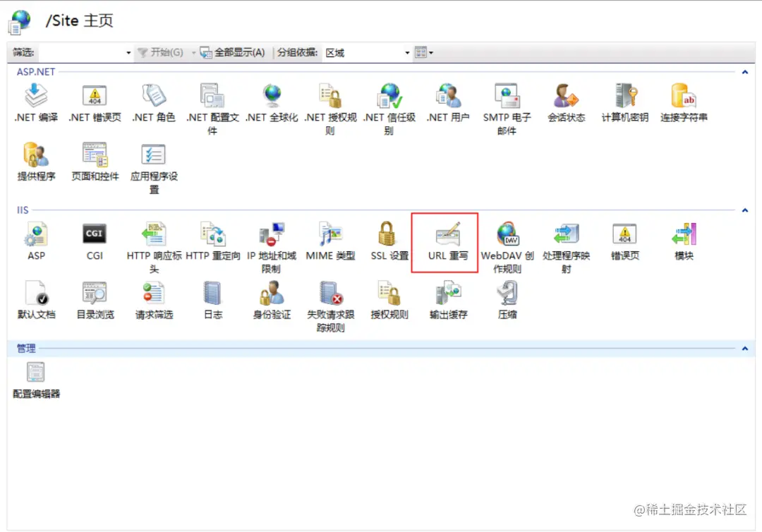Screen dimensions: 762x532
Task: Collapse the ASP.NET section
Action: click(744, 71)
